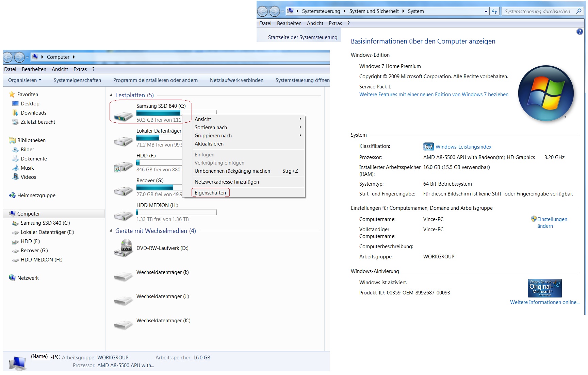Click the Wechseldatenträger (J:) drive icon
Viewport: 588px width, 375px height.
pos(123,301)
